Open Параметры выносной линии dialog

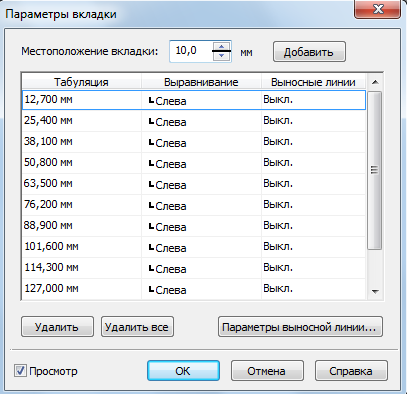coord(300,327)
